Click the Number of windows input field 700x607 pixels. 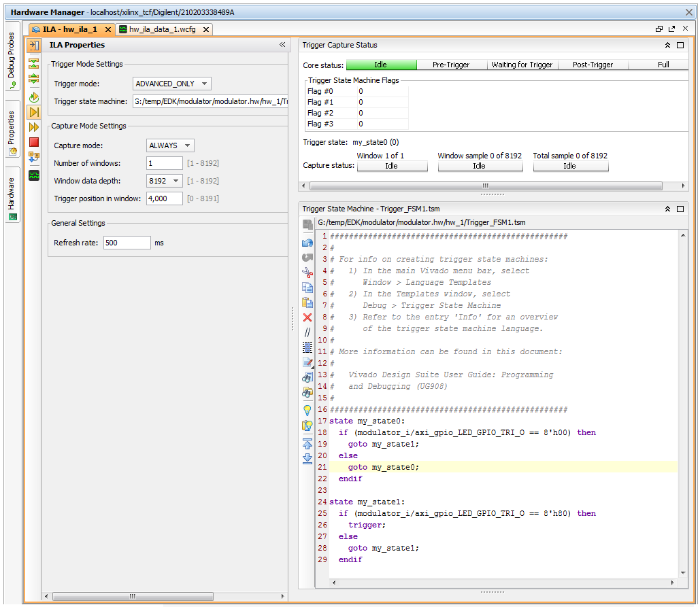pos(165,163)
